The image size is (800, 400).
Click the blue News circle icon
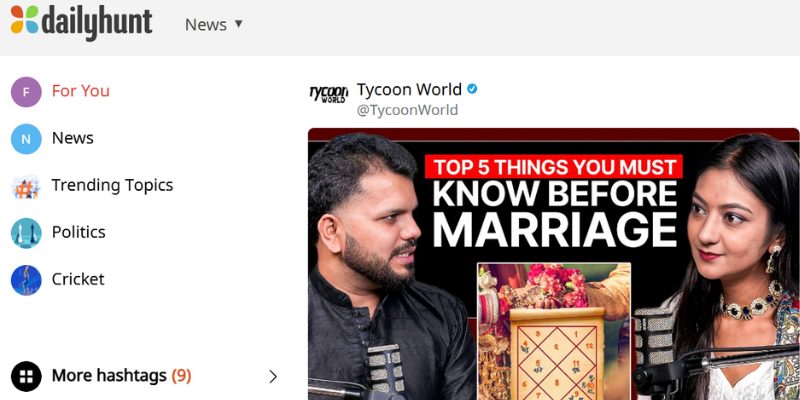click(26, 139)
